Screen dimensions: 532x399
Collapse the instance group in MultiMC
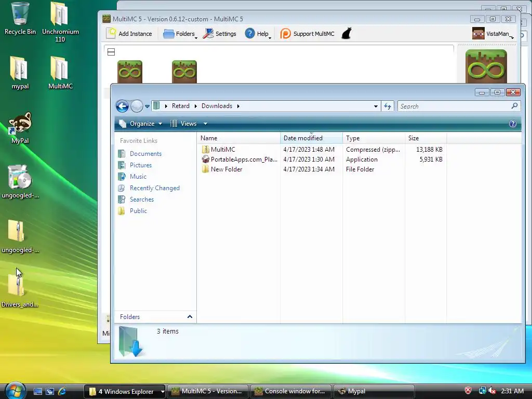click(111, 52)
